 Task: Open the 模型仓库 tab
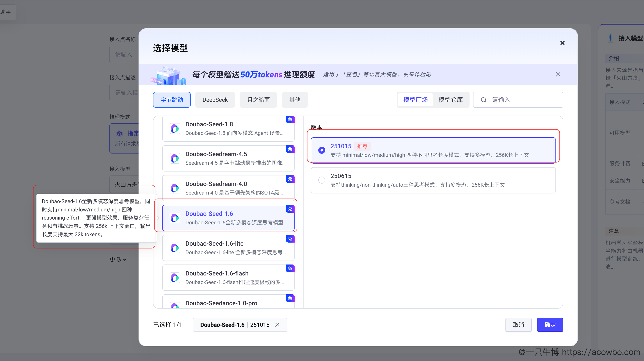tap(450, 100)
